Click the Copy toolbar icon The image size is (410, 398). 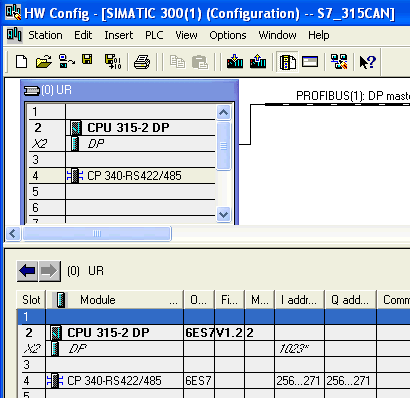[177, 62]
